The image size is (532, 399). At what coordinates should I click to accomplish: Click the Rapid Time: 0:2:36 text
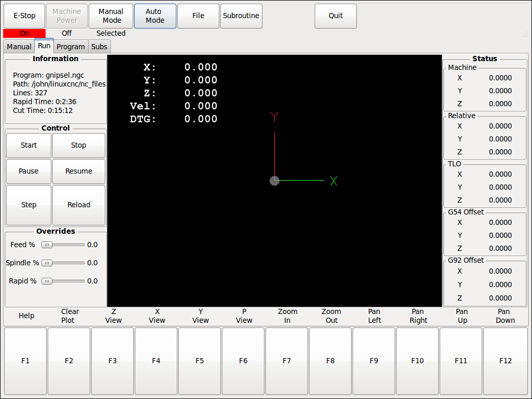45,102
